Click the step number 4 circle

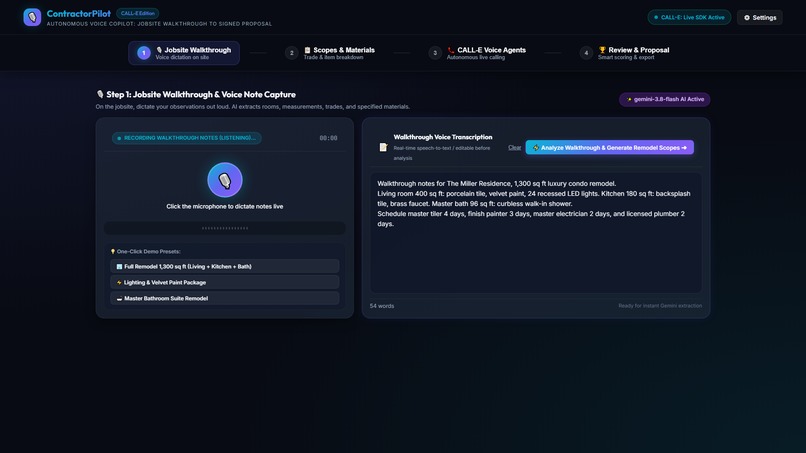click(586, 53)
